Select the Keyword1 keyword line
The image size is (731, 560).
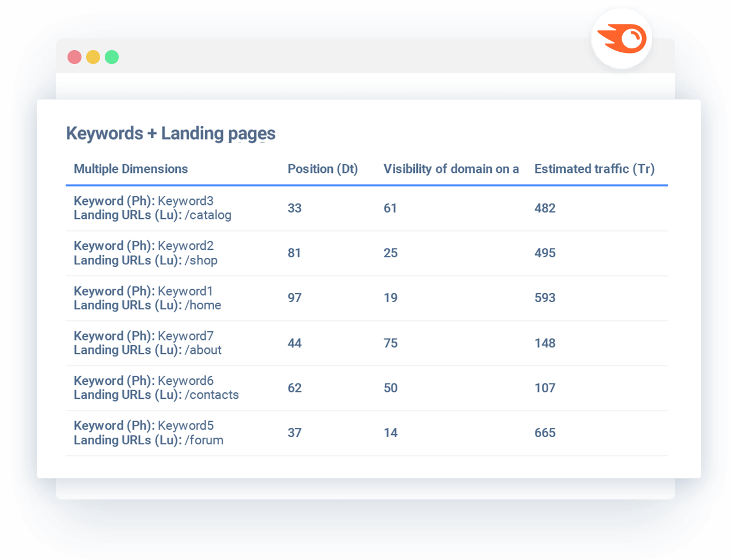tap(143, 291)
